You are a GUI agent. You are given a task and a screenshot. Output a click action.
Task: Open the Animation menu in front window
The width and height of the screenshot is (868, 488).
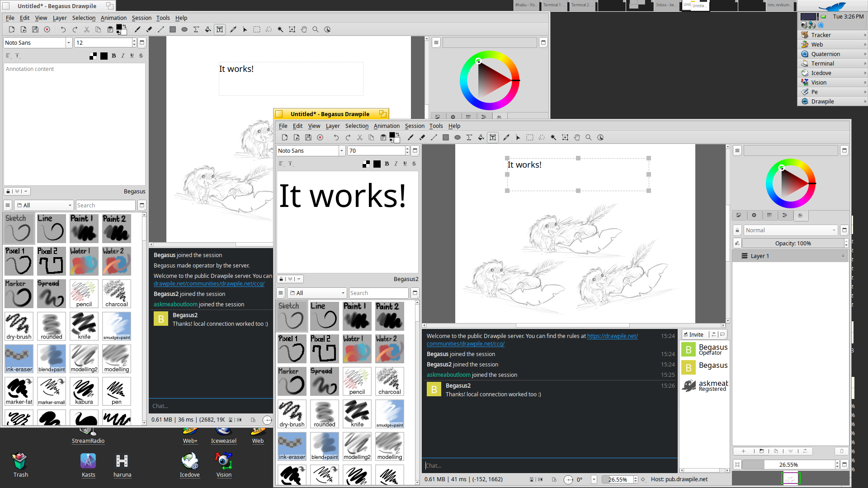click(387, 126)
